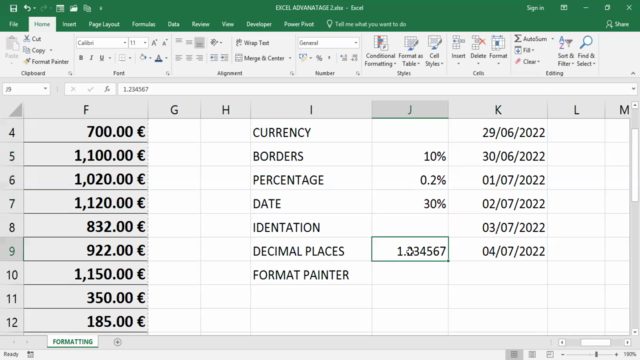Click the orientation text angle icon
This screenshot has height=360, width=640.
tap(214, 42)
